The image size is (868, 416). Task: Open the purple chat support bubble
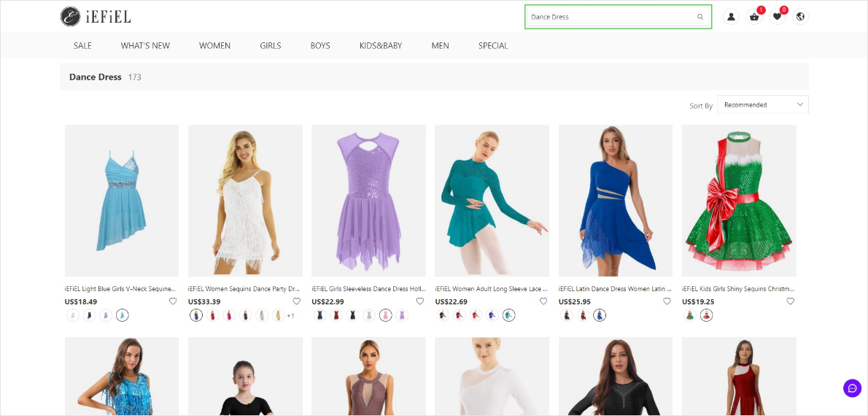[x=853, y=388]
